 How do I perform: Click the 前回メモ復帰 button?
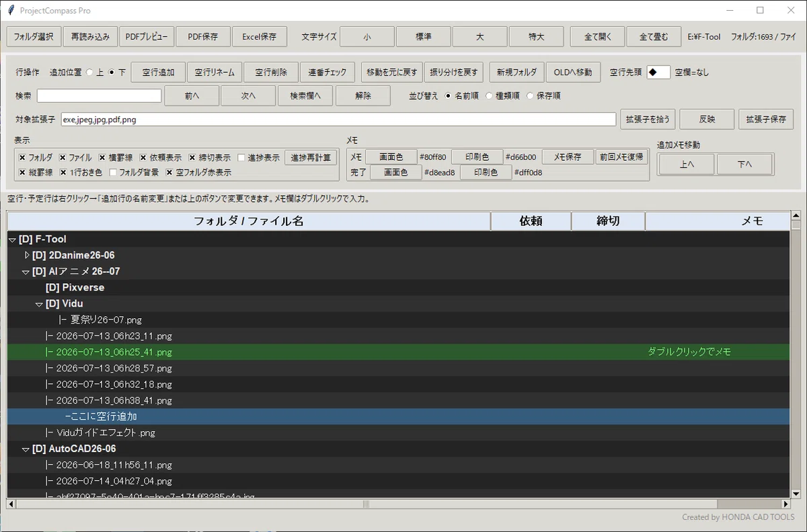point(622,157)
